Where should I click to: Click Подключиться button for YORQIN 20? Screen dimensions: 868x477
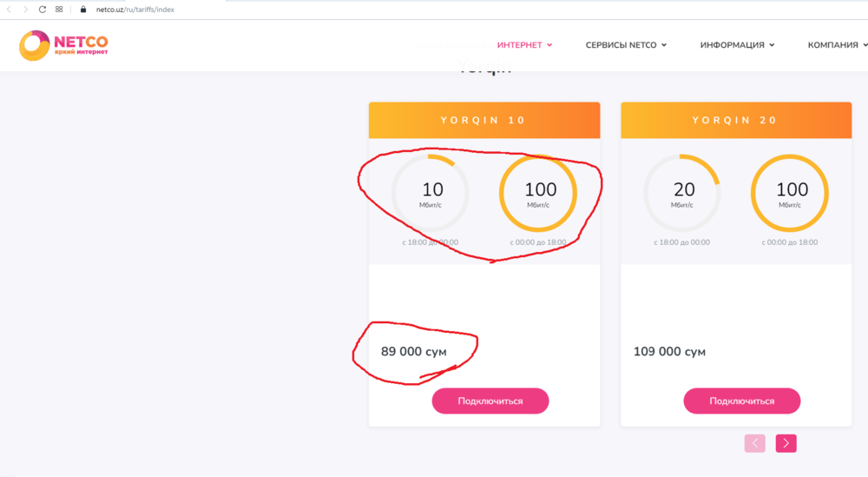741,401
